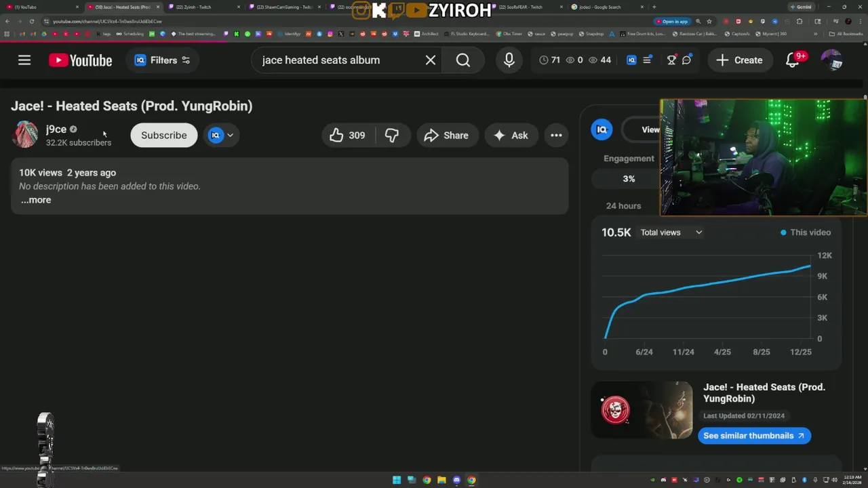Open the Scheduling bookmark
Viewport: 868px width, 488px height.
click(x=130, y=34)
